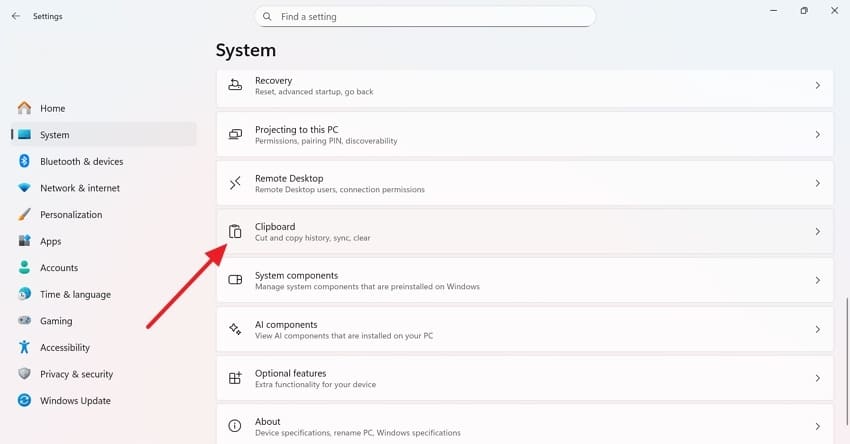
Task: Expand the Clipboard row chevron
Action: click(x=817, y=231)
